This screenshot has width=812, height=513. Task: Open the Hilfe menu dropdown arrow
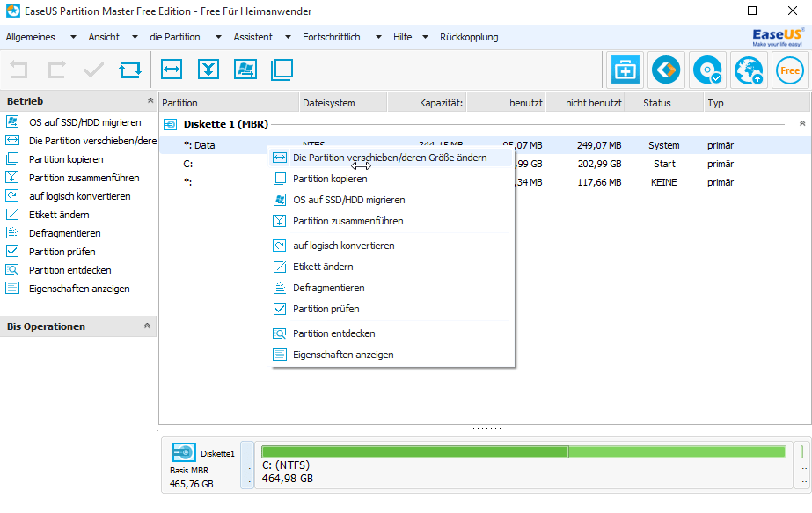(425, 37)
